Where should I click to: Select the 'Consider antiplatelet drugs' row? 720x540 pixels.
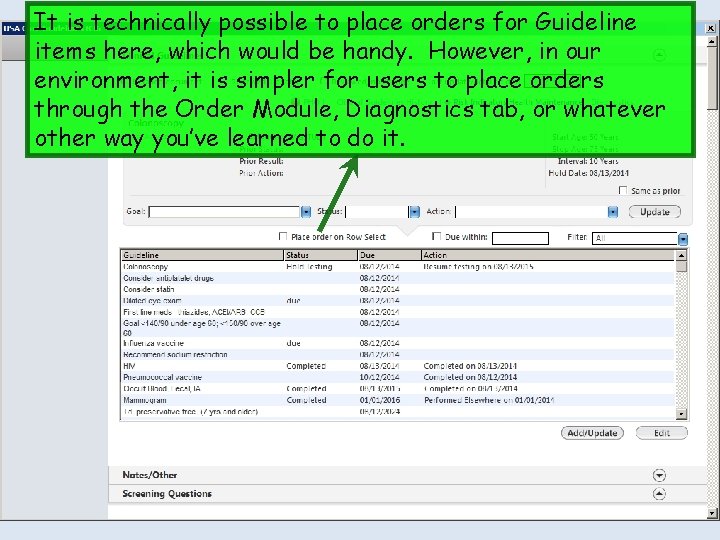tap(398, 278)
